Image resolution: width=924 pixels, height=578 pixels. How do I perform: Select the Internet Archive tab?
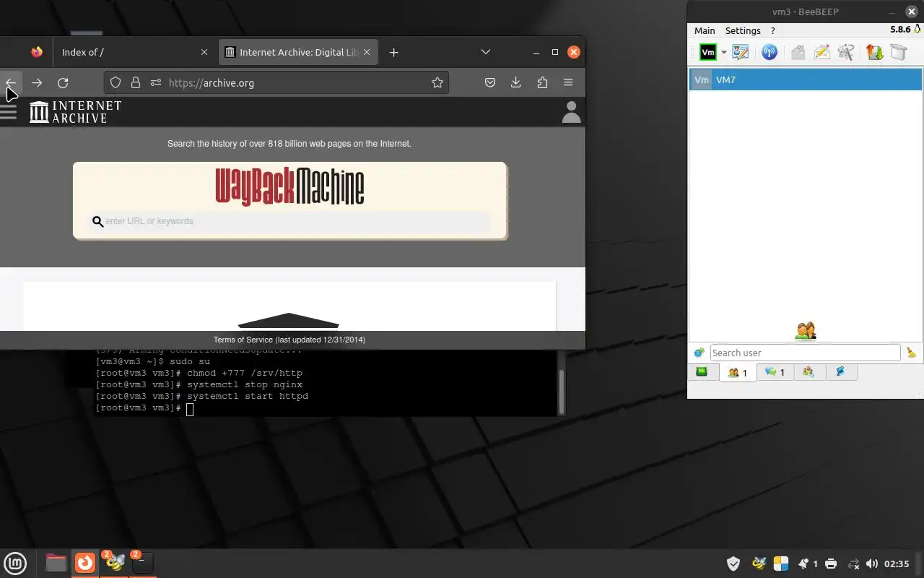coord(297,52)
